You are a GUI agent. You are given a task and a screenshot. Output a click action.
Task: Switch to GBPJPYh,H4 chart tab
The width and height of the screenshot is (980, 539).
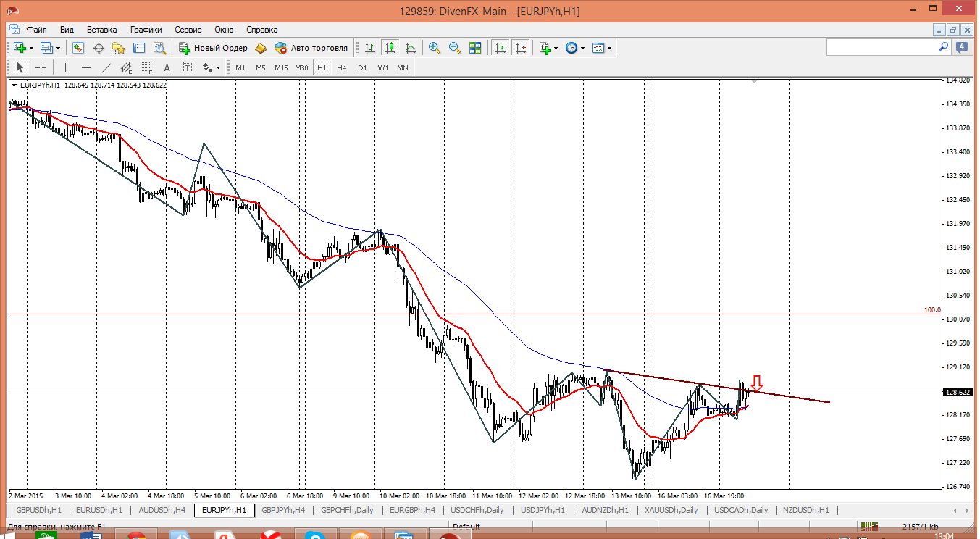pyautogui.click(x=283, y=510)
